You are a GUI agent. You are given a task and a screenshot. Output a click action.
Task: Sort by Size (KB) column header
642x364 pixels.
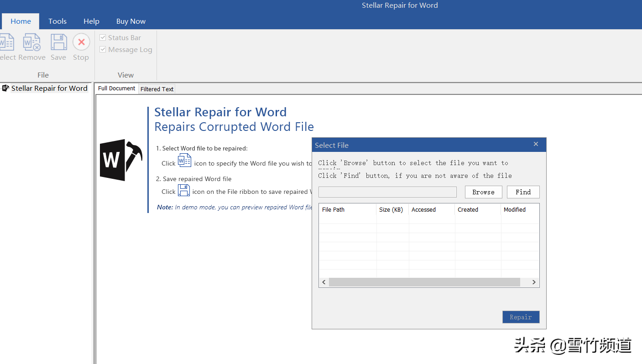pyautogui.click(x=391, y=210)
